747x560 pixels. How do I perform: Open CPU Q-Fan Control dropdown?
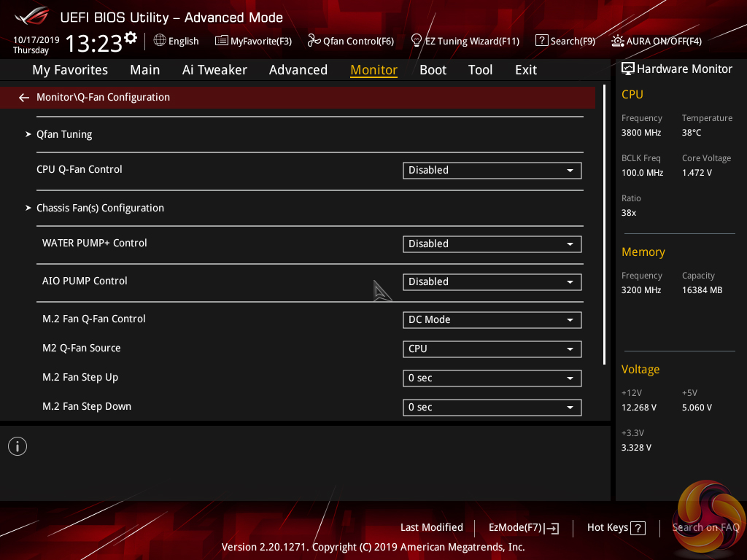(x=492, y=171)
